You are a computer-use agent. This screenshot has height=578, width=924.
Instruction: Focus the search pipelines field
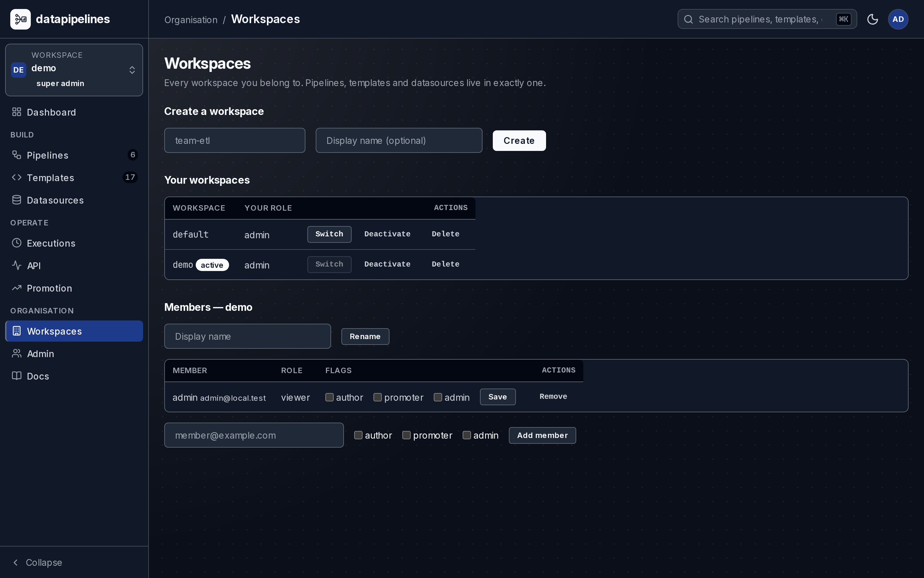tap(767, 19)
